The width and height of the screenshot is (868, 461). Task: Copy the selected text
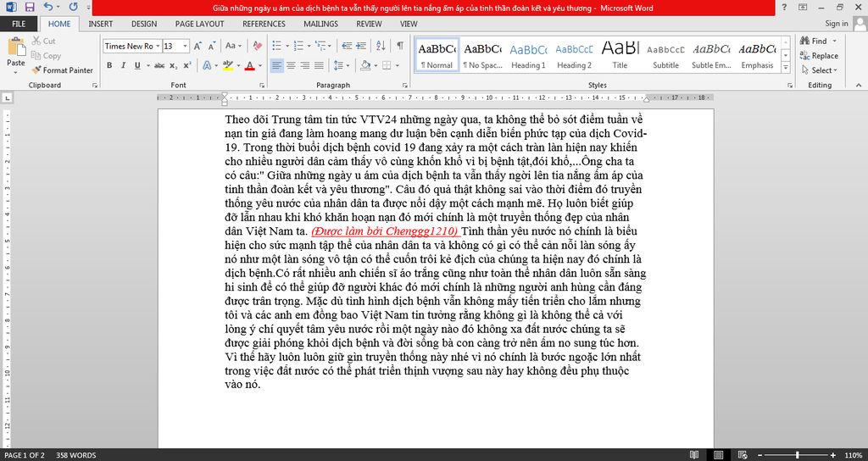click(x=46, y=55)
